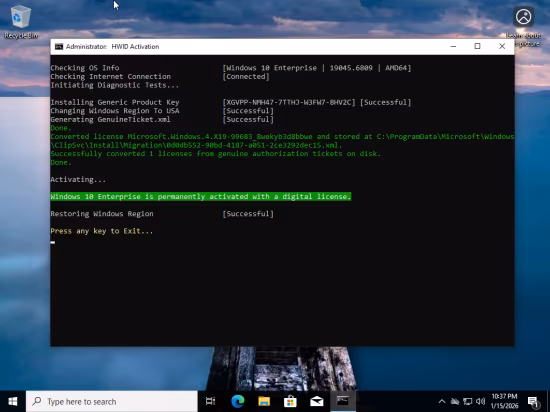Image resolution: width=550 pixels, height=412 pixels.
Task: Show hidden system tray icons
Action: [x=442, y=401]
